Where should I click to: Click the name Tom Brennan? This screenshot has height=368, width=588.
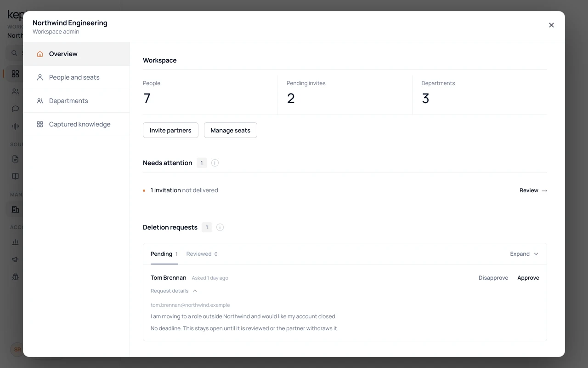tap(169, 278)
